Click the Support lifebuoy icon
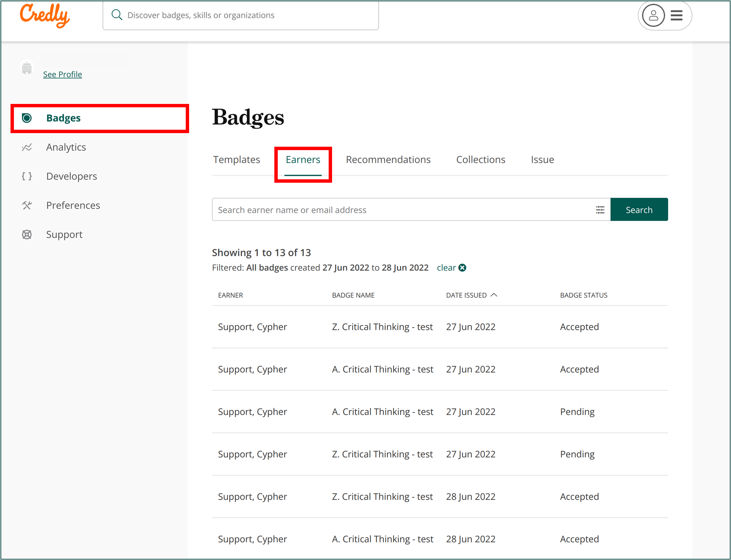 click(x=27, y=234)
